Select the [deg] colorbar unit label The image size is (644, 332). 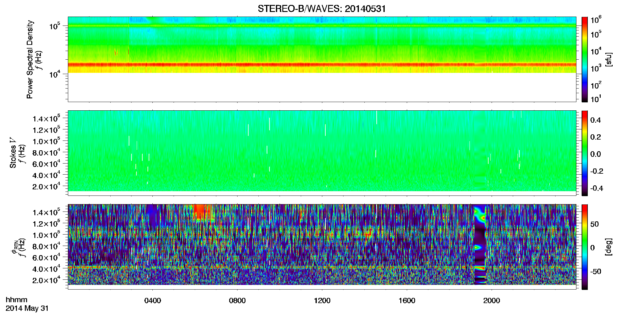click(609, 247)
